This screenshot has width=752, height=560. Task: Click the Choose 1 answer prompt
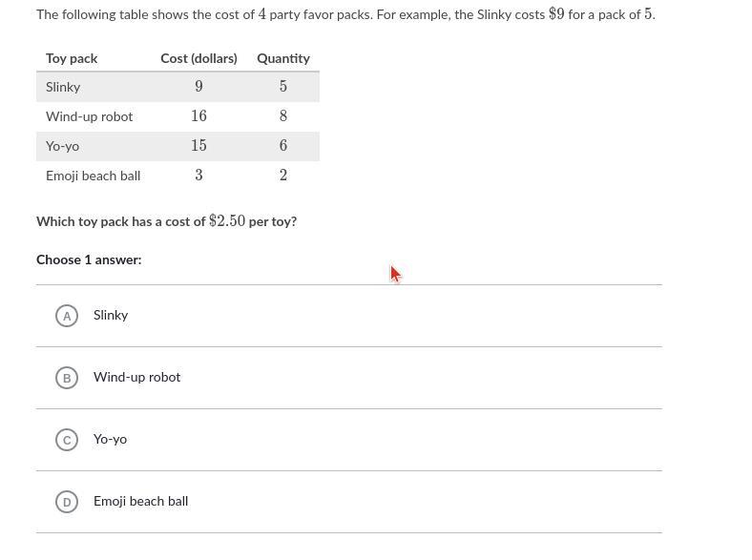(89, 259)
